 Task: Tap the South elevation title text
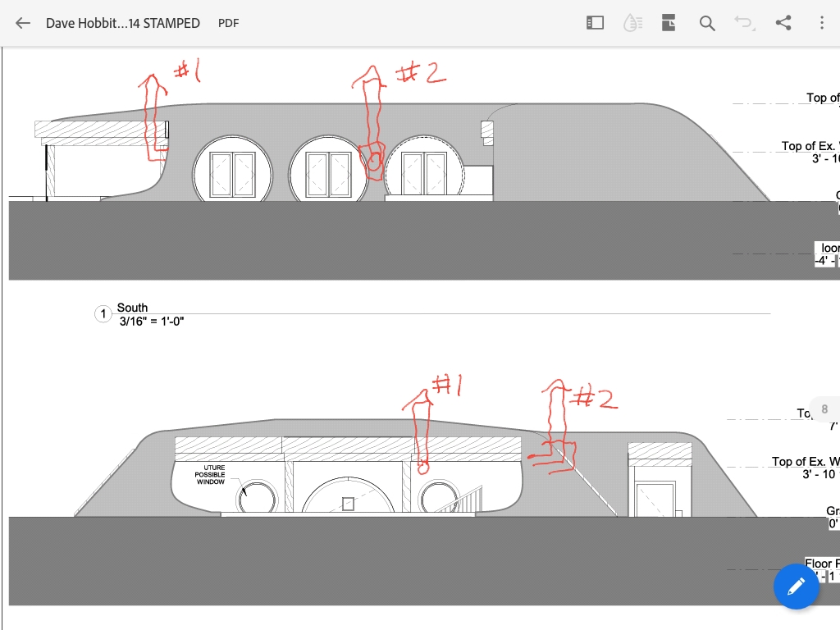click(132, 308)
